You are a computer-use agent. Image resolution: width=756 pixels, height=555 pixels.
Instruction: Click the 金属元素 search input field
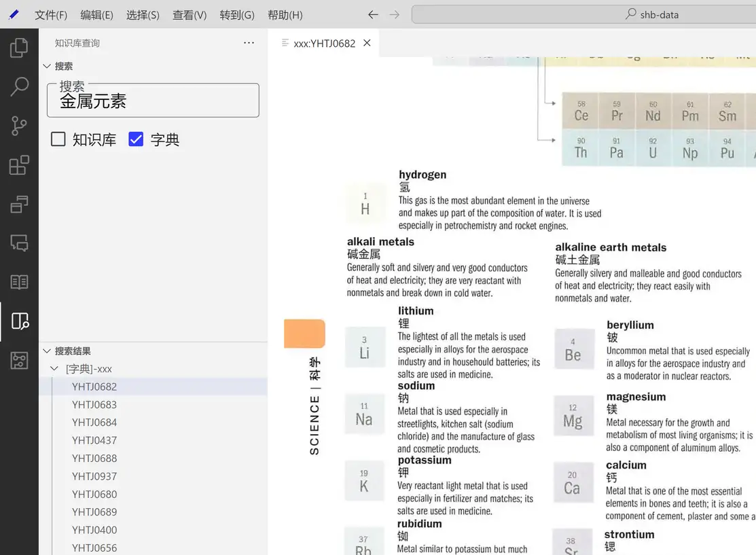(x=153, y=101)
